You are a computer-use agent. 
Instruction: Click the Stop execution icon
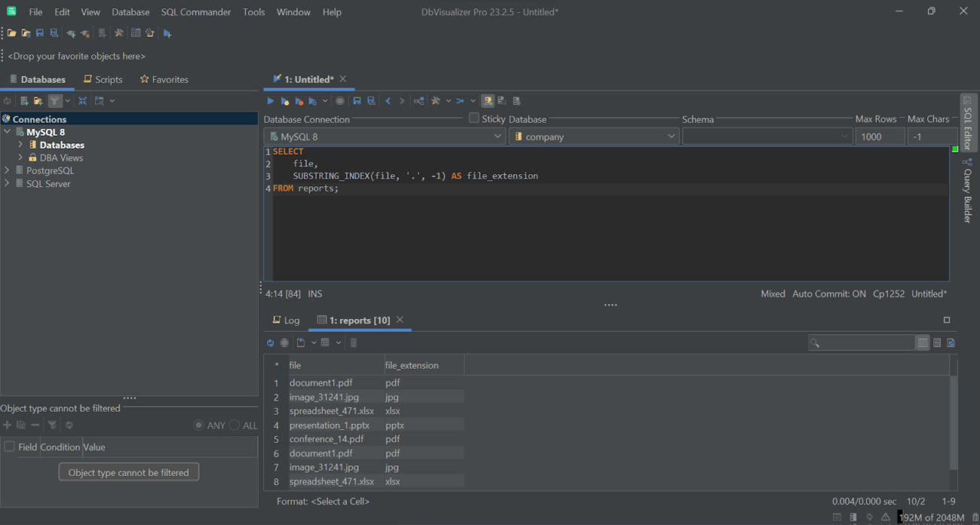(339, 100)
